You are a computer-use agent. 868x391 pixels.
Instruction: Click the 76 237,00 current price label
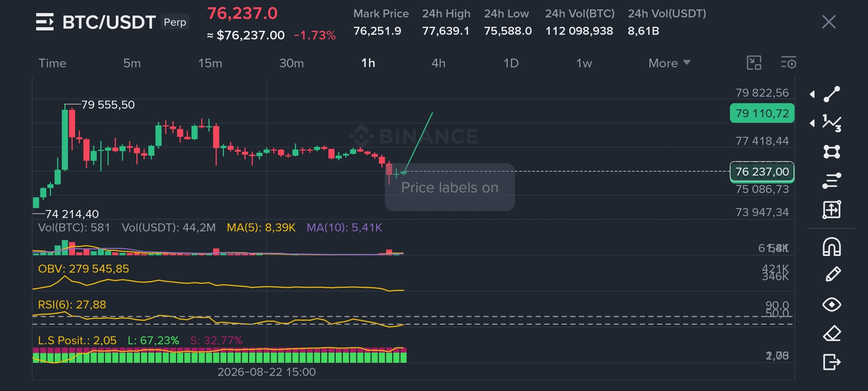coord(762,172)
